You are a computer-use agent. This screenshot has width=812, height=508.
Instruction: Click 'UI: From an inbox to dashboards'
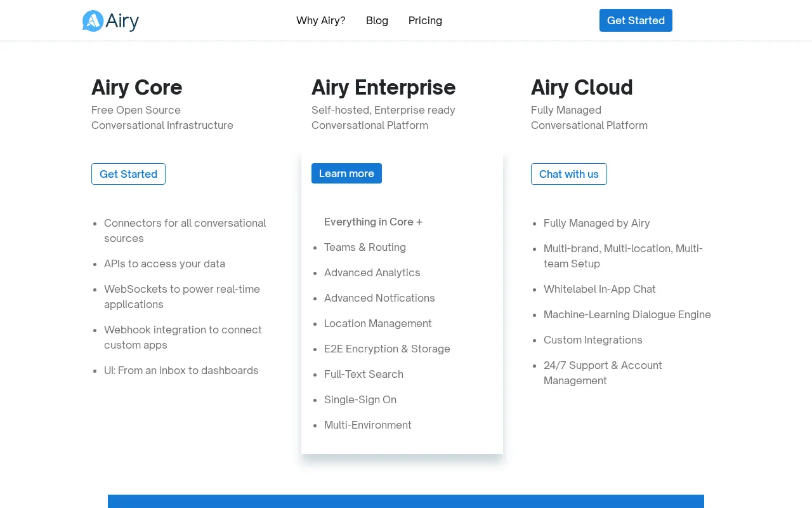181,370
